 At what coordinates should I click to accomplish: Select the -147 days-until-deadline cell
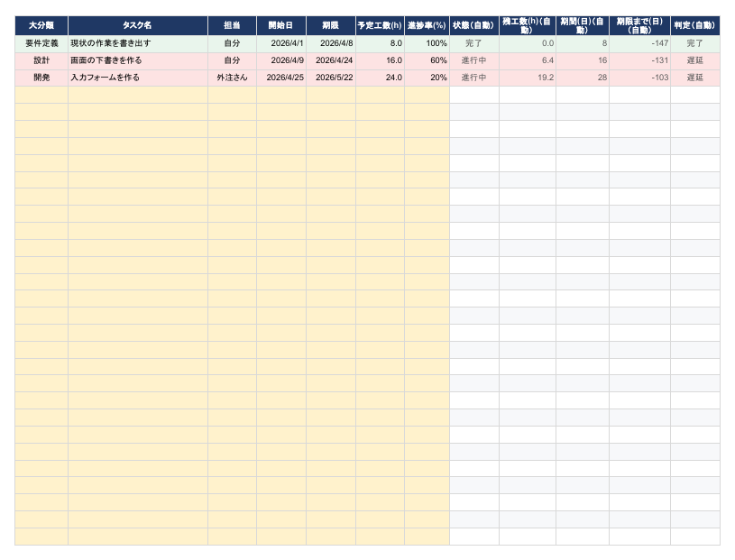coord(639,43)
